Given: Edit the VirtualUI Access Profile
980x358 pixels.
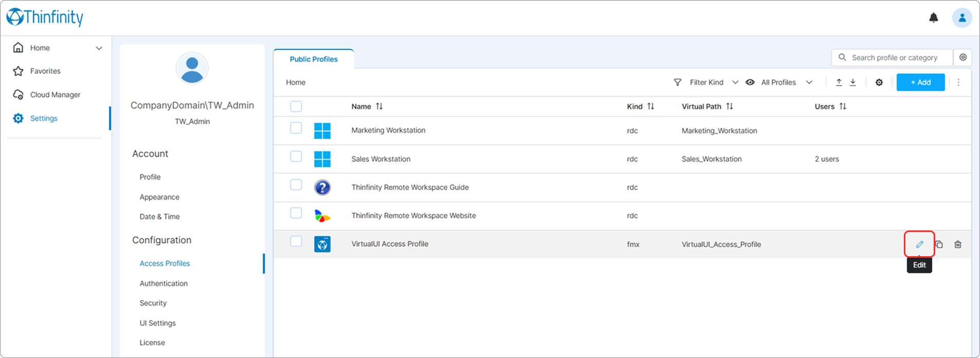Looking at the screenshot, I should (920, 244).
